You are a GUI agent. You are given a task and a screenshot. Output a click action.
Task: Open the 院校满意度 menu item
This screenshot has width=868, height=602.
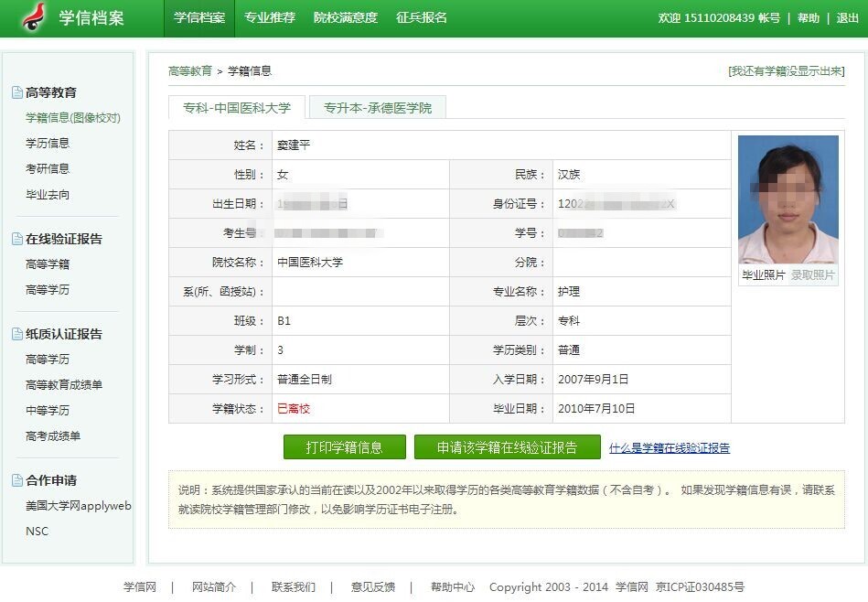pos(345,17)
